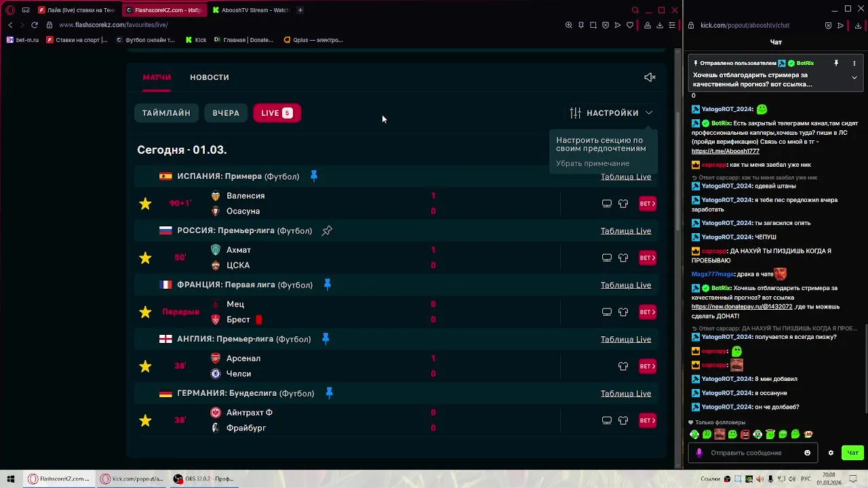Unpin the Испания Примера league
Screen dimensions: 868x488
[x=314, y=176]
